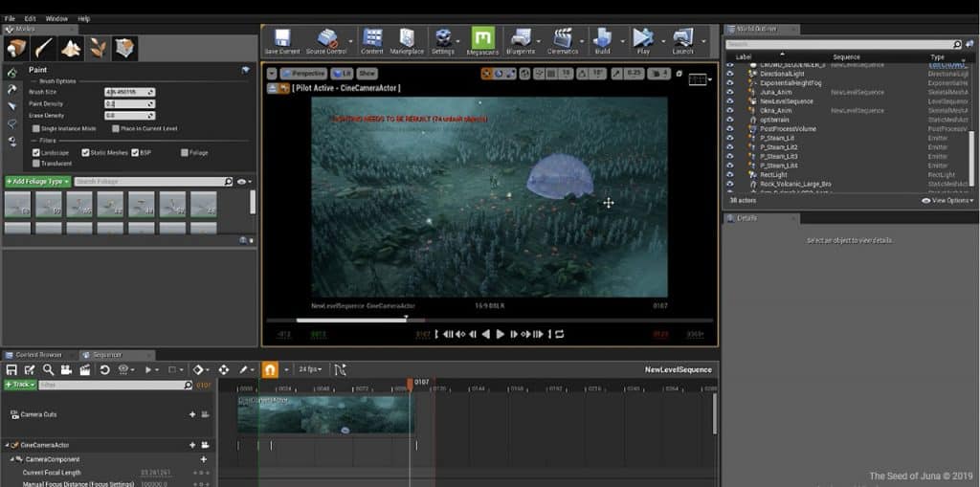
Task: Switch to Landscape mode
Action: (x=71, y=49)
